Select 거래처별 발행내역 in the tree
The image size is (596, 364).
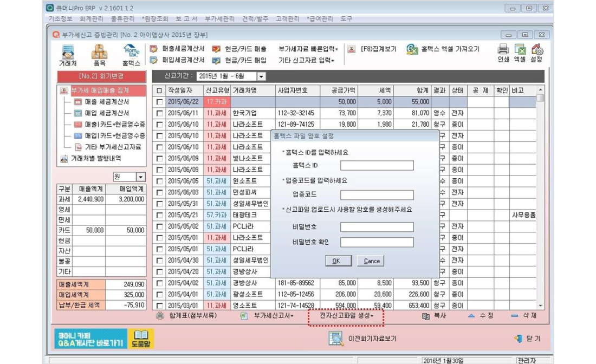90,158
